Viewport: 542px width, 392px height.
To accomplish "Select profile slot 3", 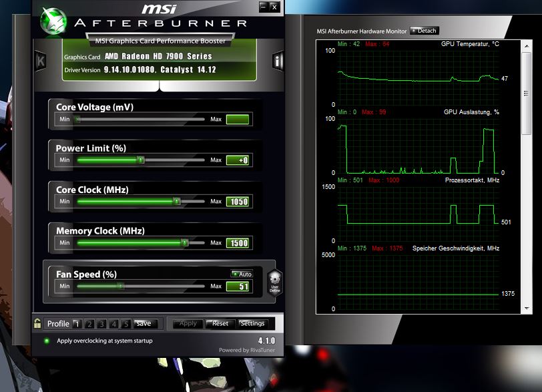I will [x=101, y=324].
